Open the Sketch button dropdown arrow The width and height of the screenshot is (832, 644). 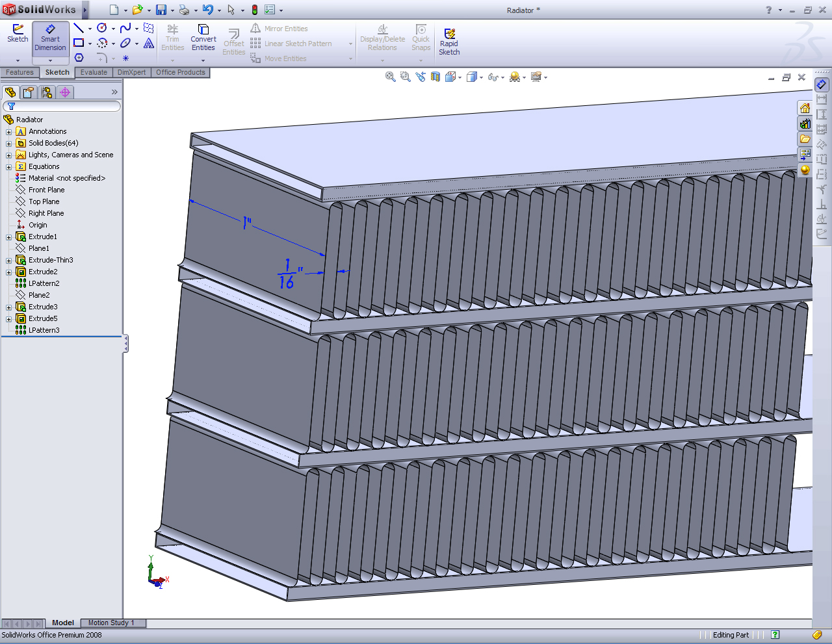click(18, 60)
